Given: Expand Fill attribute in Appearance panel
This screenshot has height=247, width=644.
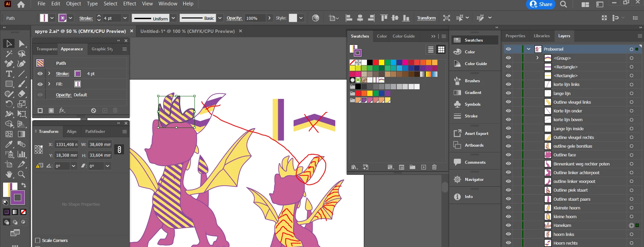Looking at the screenshot, I should pyautogui.click(x=49, y=84).
